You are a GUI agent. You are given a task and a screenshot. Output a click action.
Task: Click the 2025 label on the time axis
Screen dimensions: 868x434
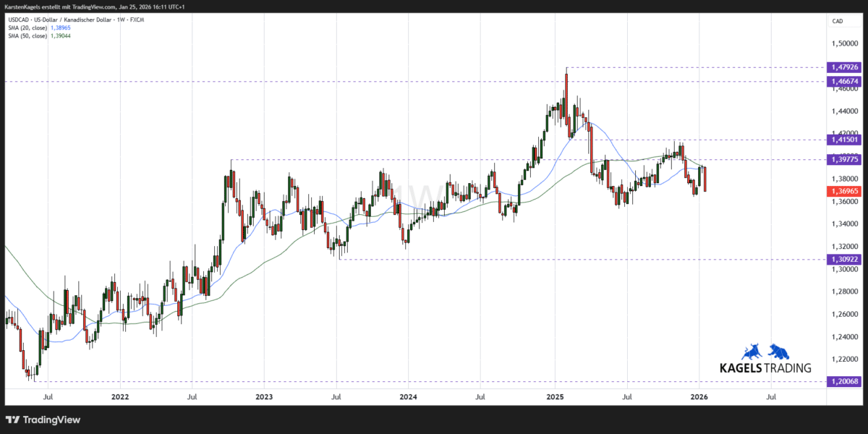click(555, 396)
